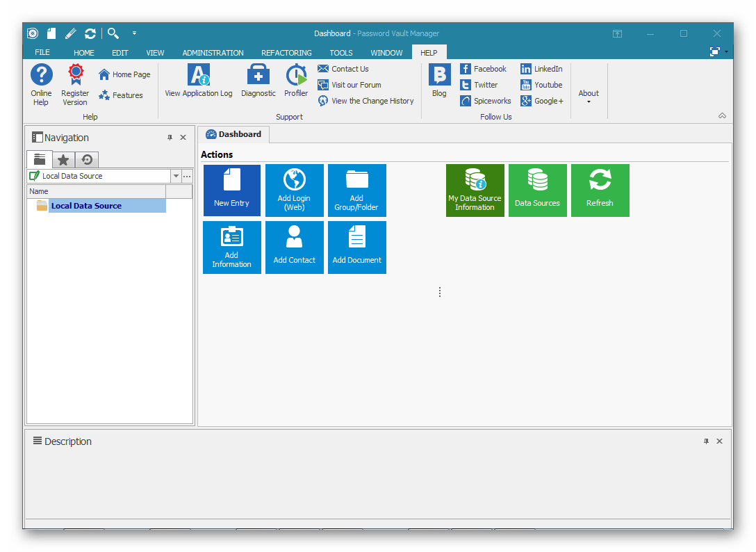Click the ribbon display options button in title bar

coord(618,34)
